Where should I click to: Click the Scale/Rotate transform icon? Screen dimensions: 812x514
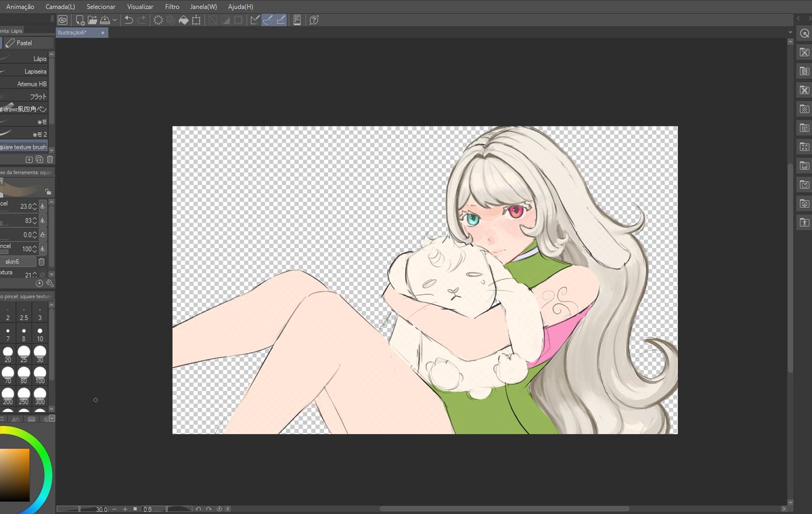196,20
